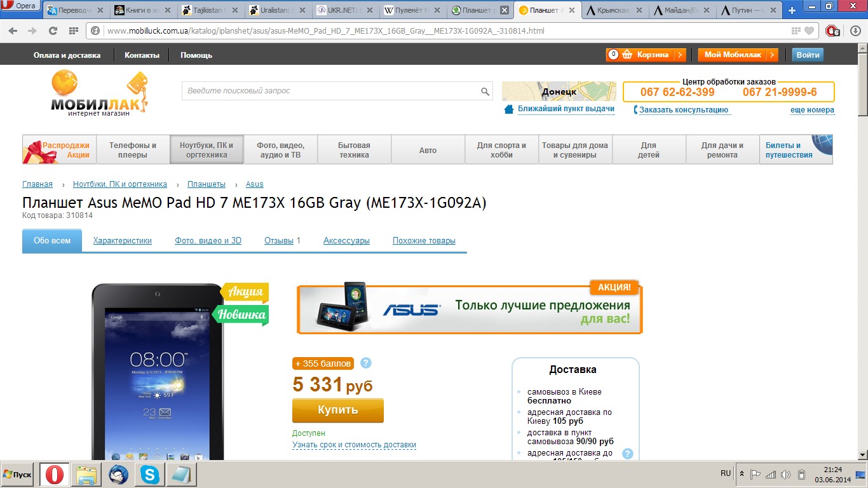
Task: Close the Путин tab
Action: [775, 10]
